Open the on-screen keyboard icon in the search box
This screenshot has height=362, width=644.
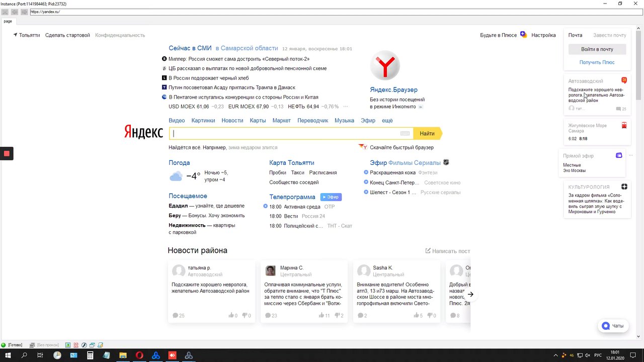(x=405, y=133)
